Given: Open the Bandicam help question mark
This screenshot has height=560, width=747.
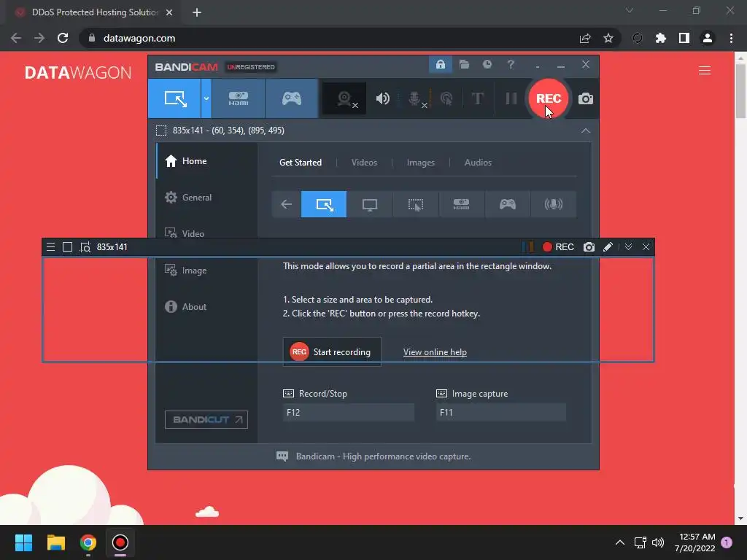Looking at the screenshot, I should tap(511, 64).
